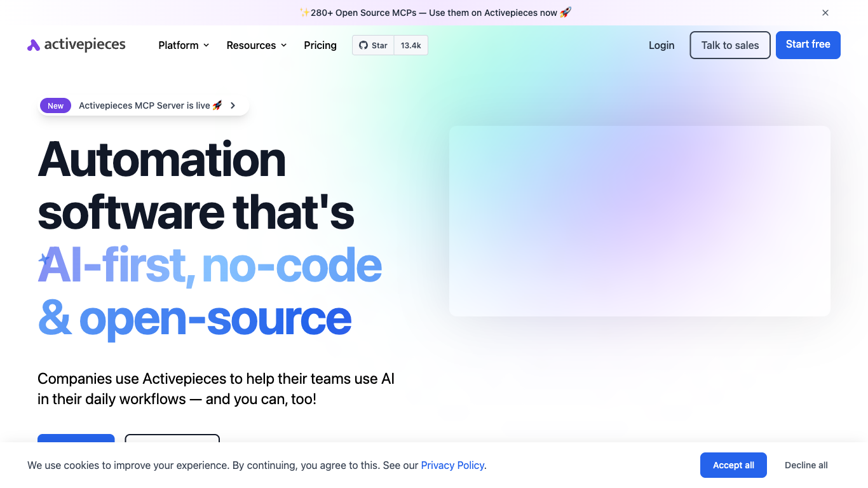Image resolution: width=868 pixels, height=488 pixels.
Task: Accept all cookies
Action: (733, 465)
